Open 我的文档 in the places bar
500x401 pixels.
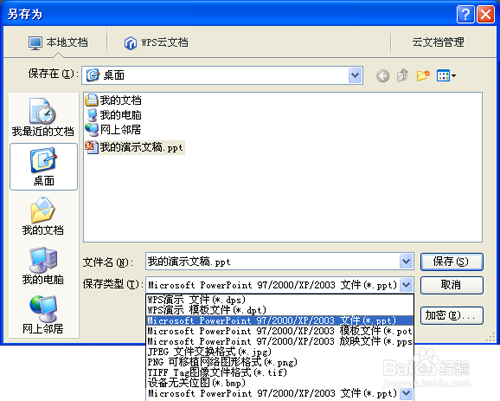[x=43, y=216]
